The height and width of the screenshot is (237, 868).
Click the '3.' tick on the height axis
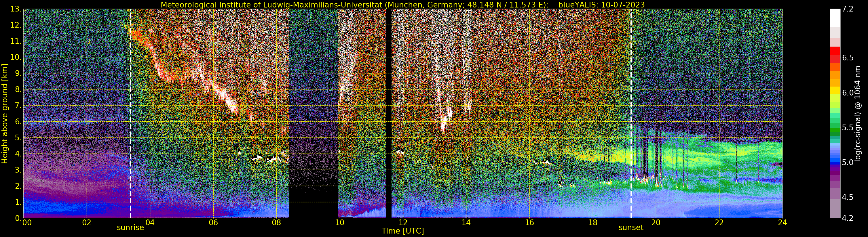[x=18, y=170]
